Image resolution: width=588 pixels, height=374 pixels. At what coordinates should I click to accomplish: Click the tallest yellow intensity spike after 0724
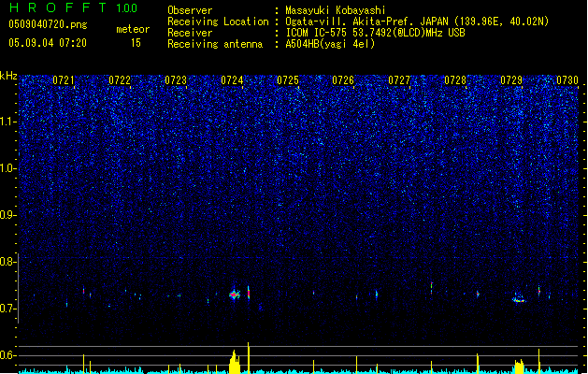pyautogui.click(x=249, y=357)
